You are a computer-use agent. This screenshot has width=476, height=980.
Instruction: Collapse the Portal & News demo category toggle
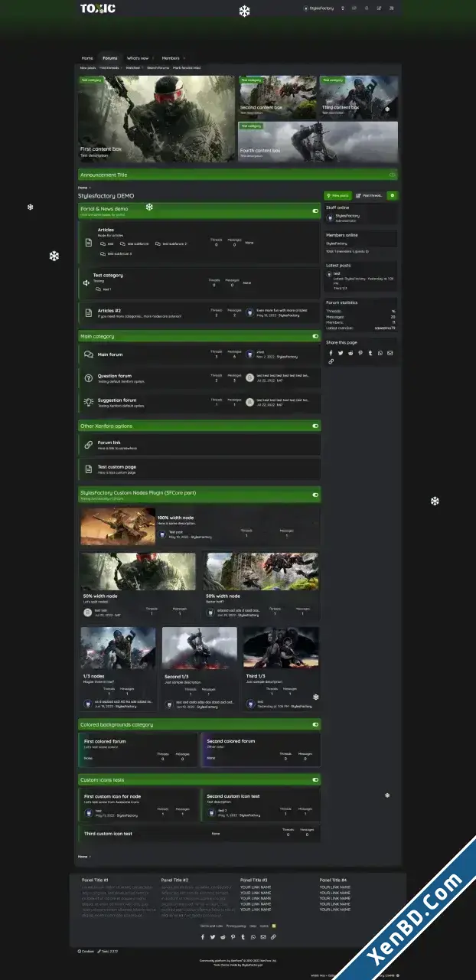tap(315, 211)
